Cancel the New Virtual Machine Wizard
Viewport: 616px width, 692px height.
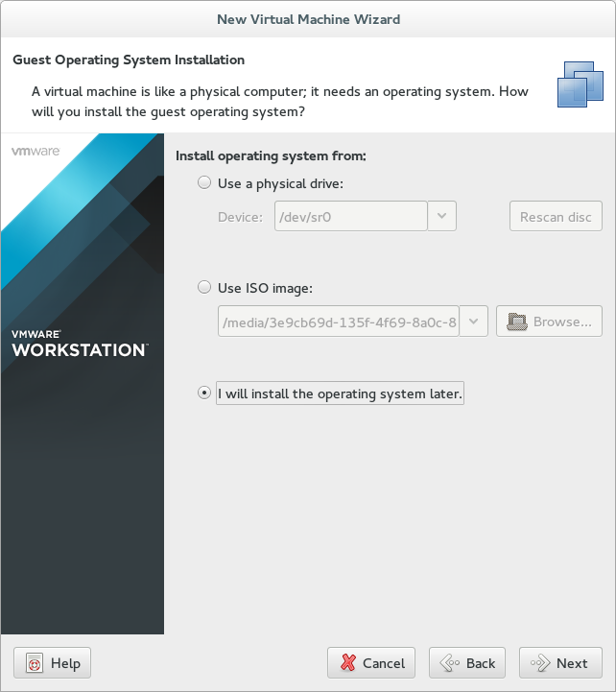371,663
